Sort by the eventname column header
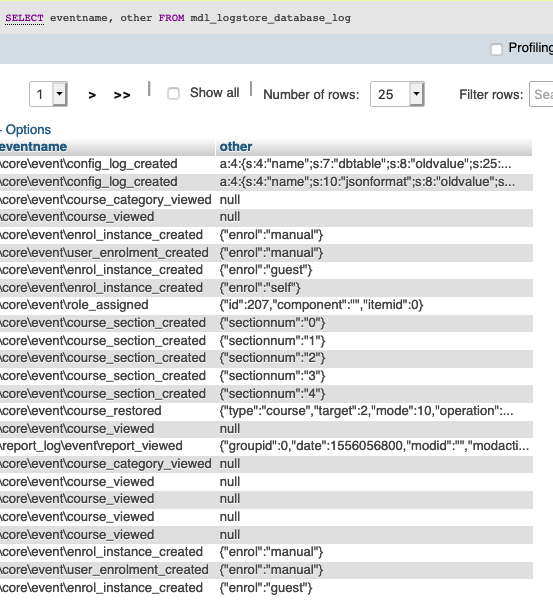 [x=33, y=147]
